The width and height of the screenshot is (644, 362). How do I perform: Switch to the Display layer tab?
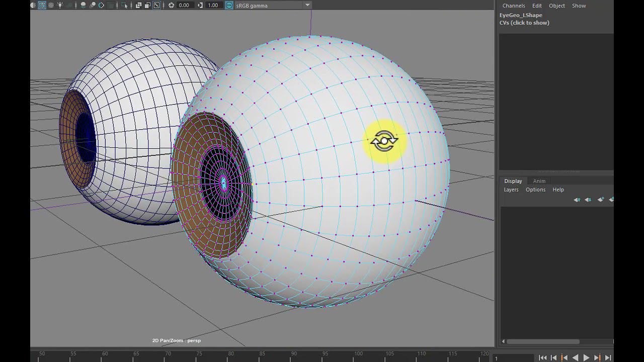click(x=513, y=181)
